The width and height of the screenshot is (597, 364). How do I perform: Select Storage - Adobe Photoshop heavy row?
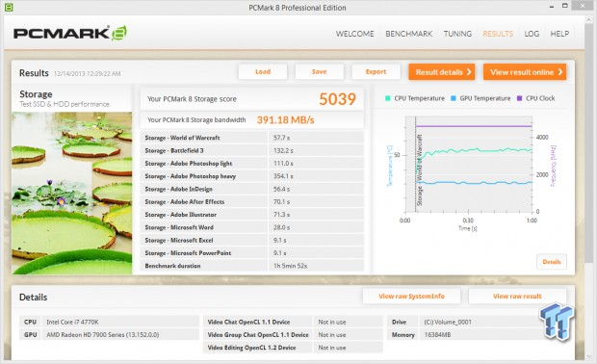click(252, 176)
